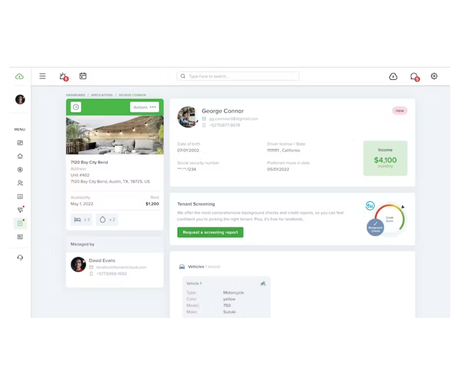Screen dimensions: 460x385
Task: Click the $1,200 rent value
Action: point(152,204)
